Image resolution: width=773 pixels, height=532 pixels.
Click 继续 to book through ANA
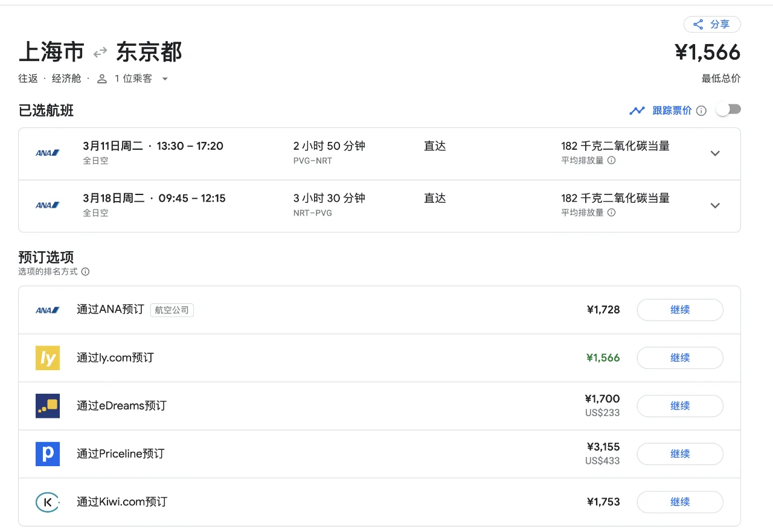pyautogui.click(x=680, y=309)
